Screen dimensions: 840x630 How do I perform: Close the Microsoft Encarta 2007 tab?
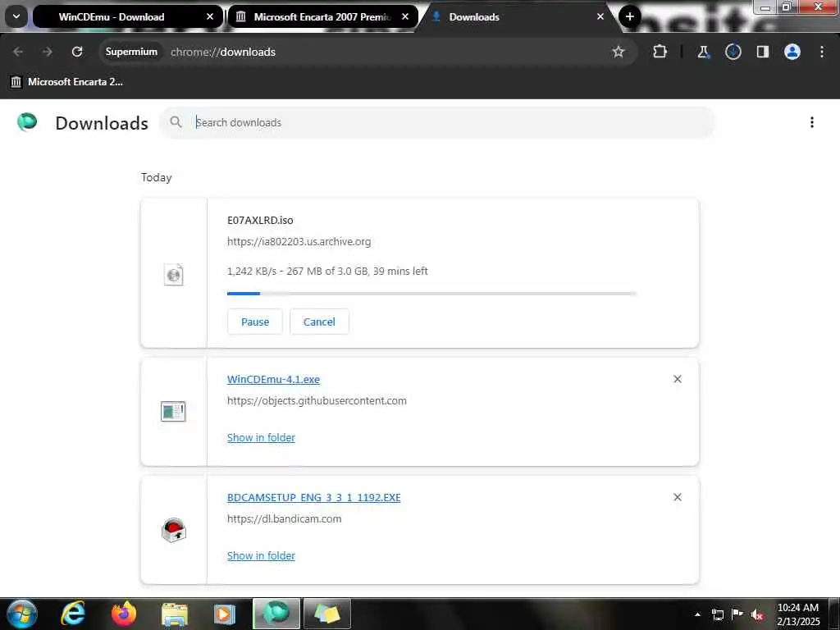tap(405, 16)
